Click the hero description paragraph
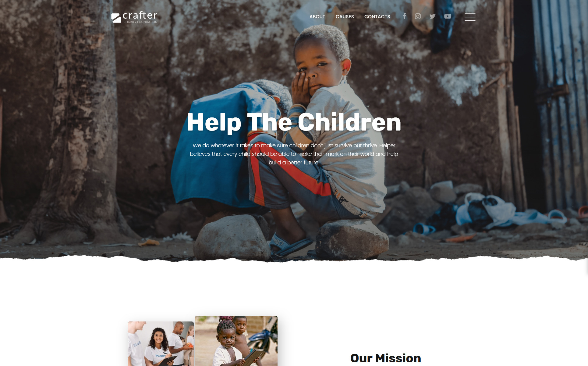588x366 pixels. pos(294,154)
